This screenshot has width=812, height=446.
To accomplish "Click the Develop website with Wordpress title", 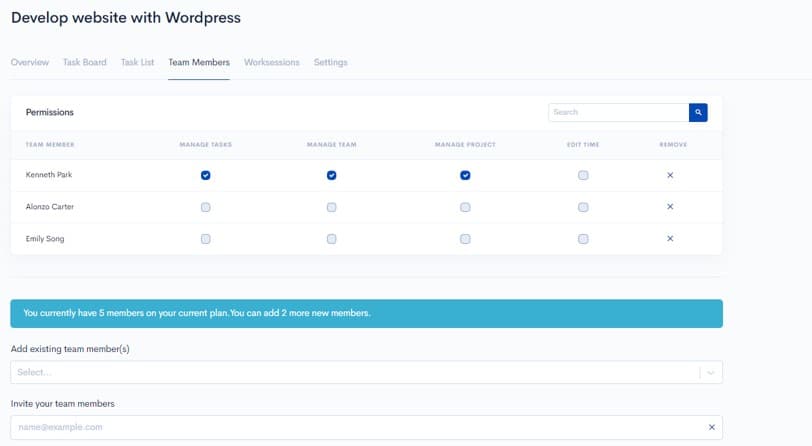I will (x=126, y=18).
